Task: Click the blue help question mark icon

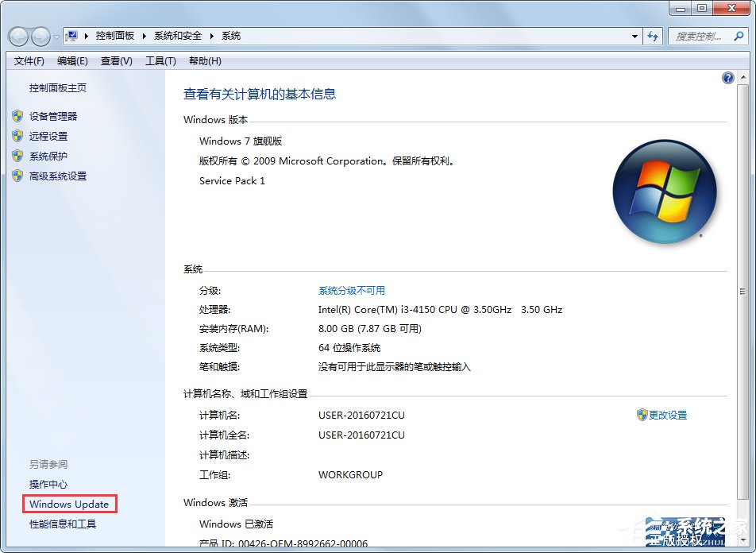Action: click(727, 77)
